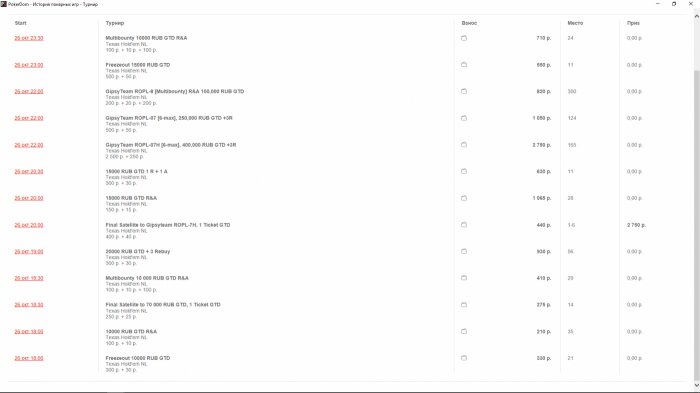Click buy-in icon for Multibounty 10 000 RUB GTD R&A row
The width and height of the screenshot is (700, 393).
click(464, 278)
